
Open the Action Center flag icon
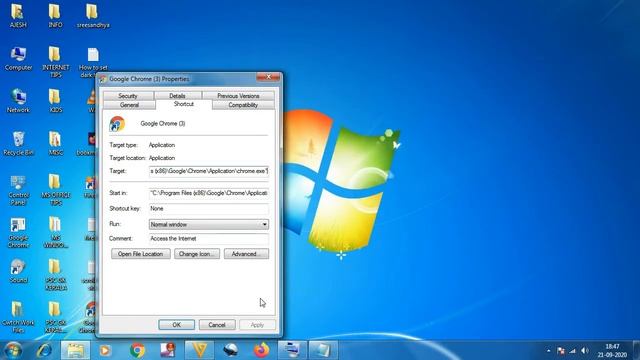click(561, 351)
